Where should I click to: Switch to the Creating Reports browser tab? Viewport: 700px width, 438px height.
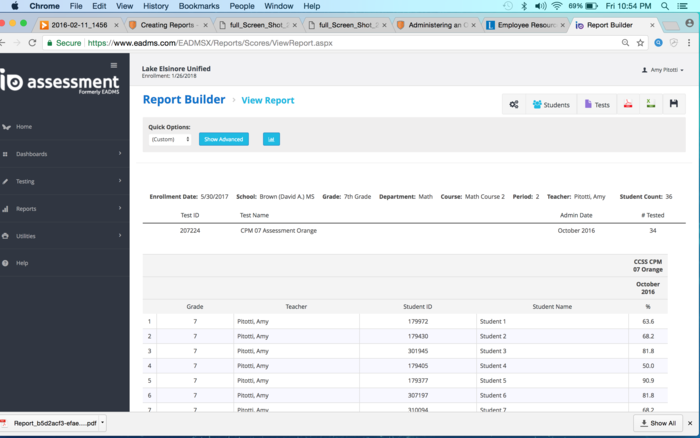166,24
